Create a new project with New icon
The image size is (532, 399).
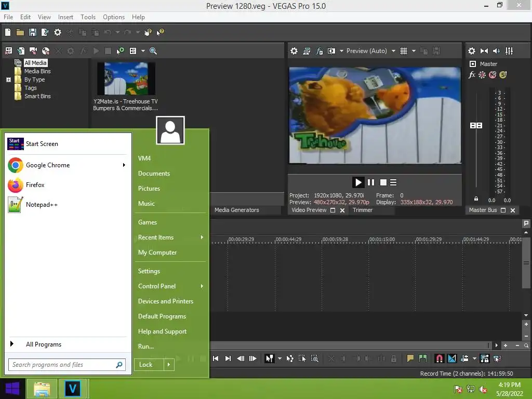pos(8,32)
